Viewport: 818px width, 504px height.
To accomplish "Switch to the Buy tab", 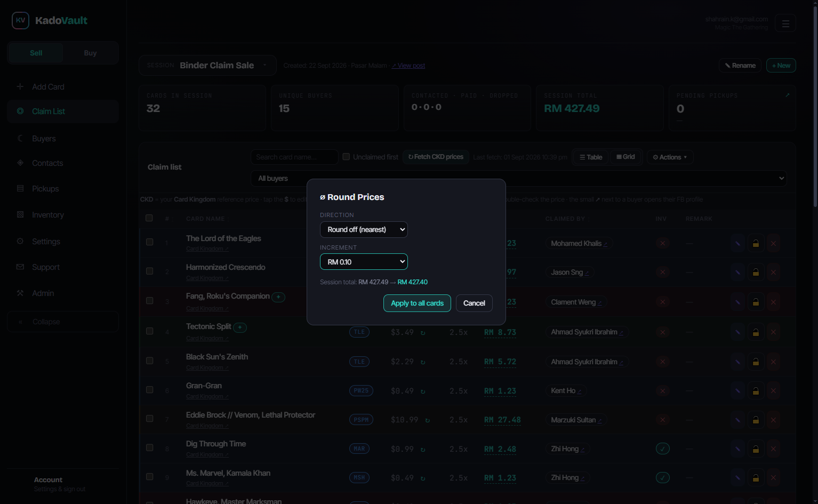I will [90, 53].
